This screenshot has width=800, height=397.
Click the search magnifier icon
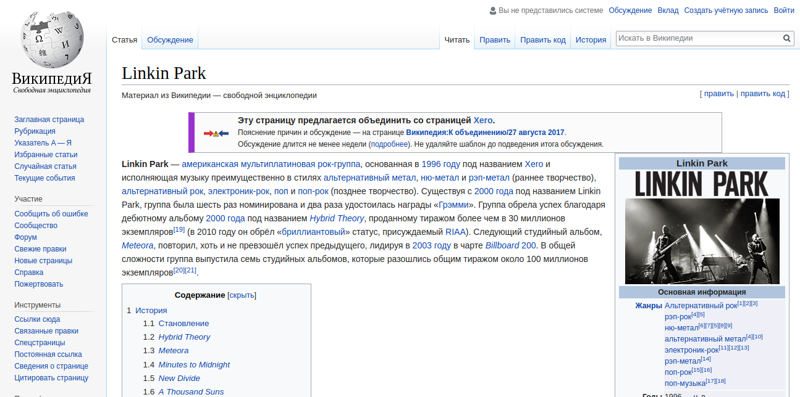[787, 38]
